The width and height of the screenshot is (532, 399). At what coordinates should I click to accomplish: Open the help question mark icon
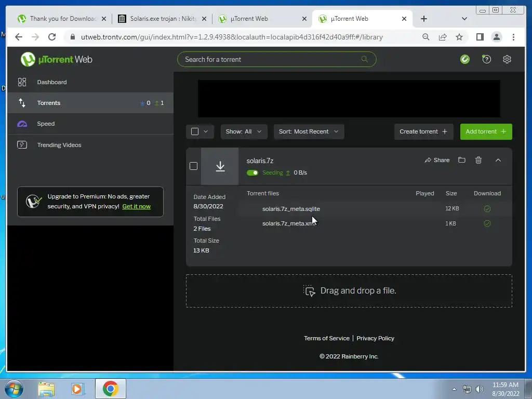click(x=486, y=59)
